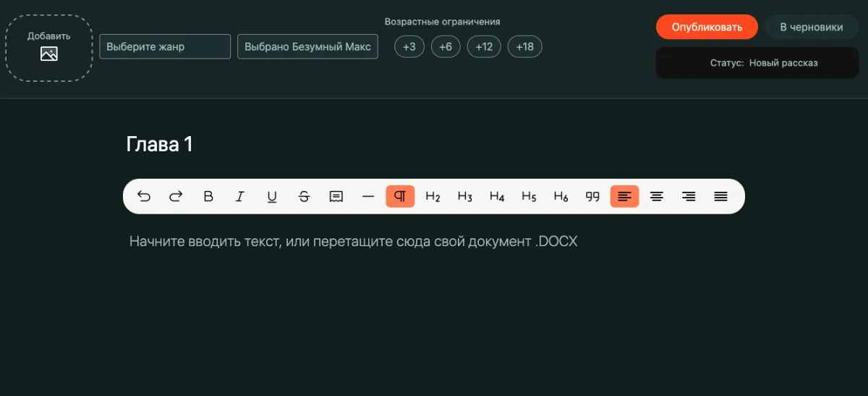The width and height of the screenshot is (868, 396).
Task: Toggle bold text formatting
Action: [208, 196]
